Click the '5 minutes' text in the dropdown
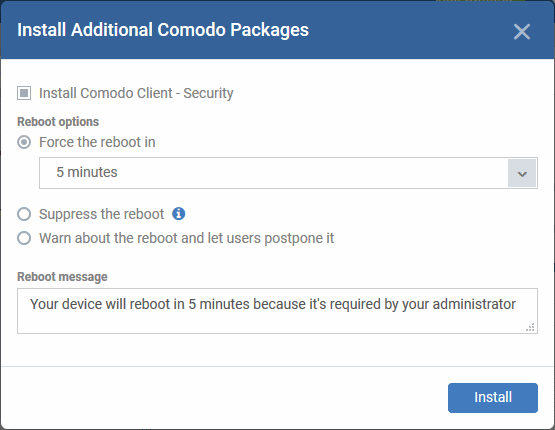This screenshot has width=555, height=430. click(x=87, y=172)
